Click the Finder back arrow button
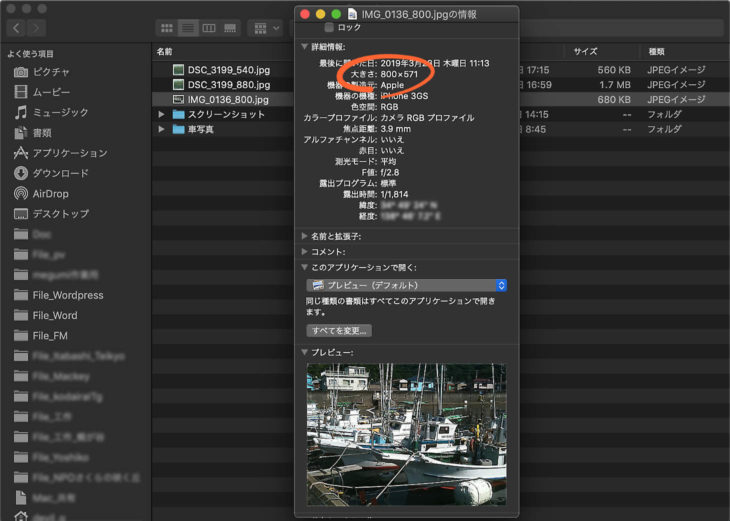 coord(14,28)
